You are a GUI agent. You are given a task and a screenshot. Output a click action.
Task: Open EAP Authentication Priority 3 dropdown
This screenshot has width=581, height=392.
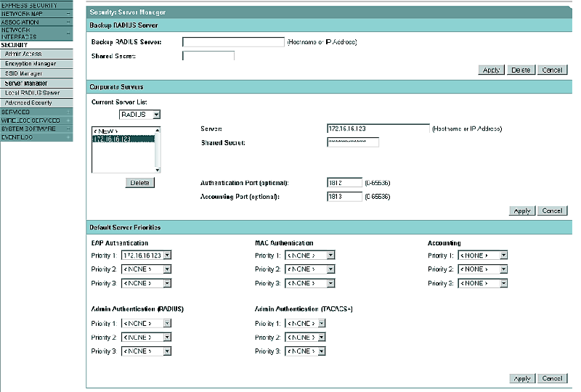(147, 283)
